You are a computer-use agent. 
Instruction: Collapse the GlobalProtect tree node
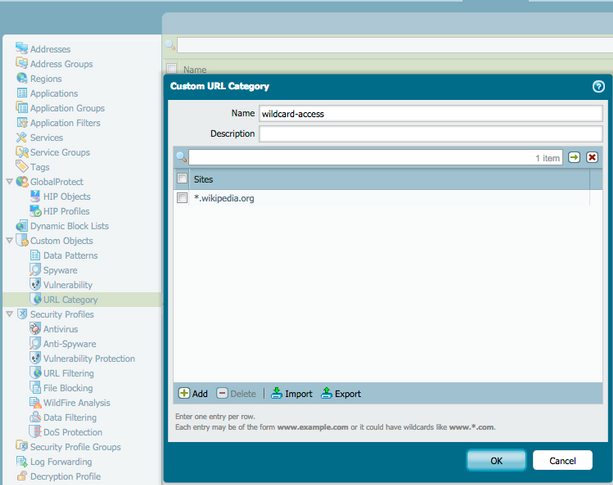click(10, 181)
